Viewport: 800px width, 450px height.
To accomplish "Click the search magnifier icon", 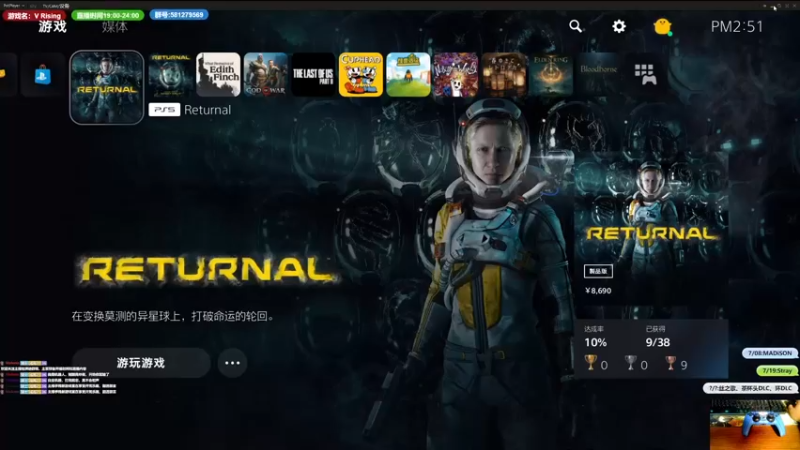I will [576, 26].
